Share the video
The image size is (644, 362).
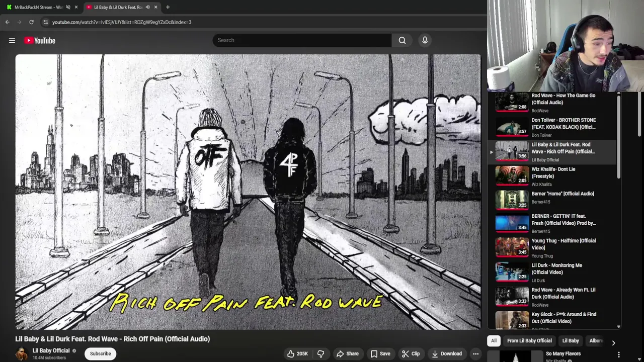point(348,353)
